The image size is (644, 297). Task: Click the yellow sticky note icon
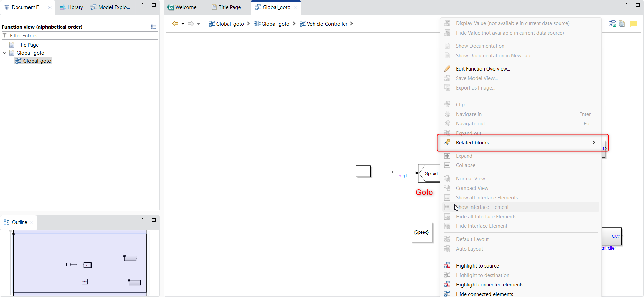point(633,24)
